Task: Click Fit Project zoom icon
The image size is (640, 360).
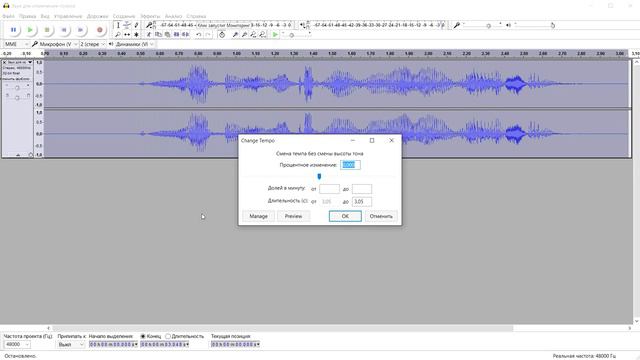Action: click(262, 35)
